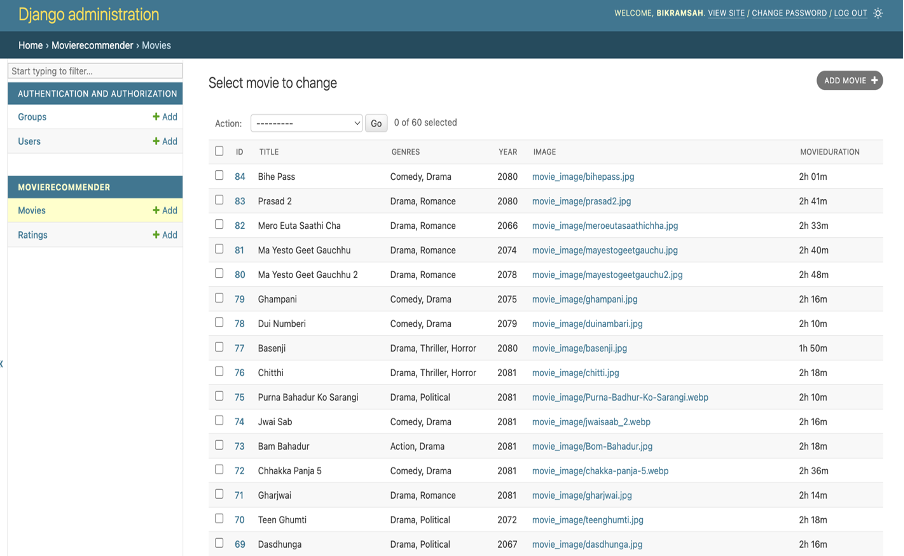Image resolution: width=904 pixels, height=556 pixels.
Task: Open movie ID 75 for editing
Action: pyautogui.click(x=240, y=397)
